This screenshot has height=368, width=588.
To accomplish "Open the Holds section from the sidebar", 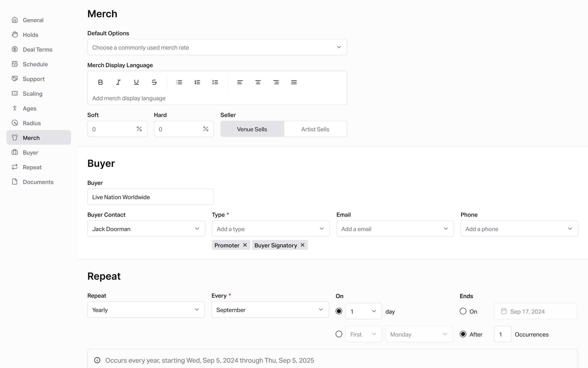I will pos(30,35).
